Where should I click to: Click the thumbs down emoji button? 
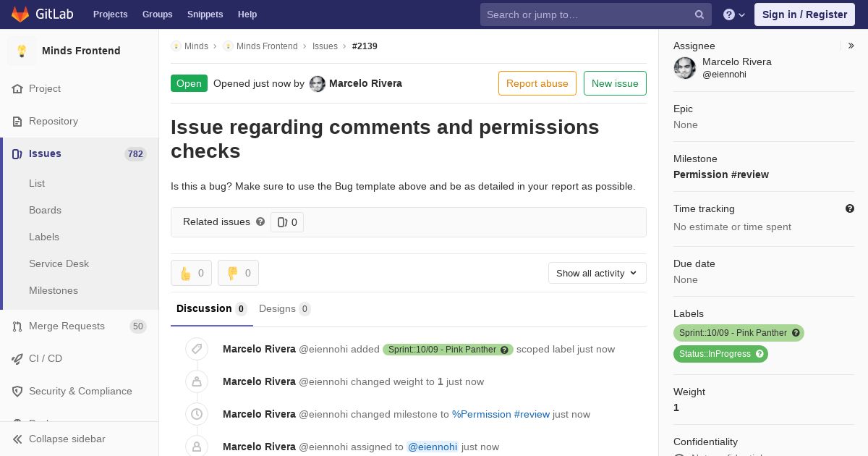click(x=238, y=273)
